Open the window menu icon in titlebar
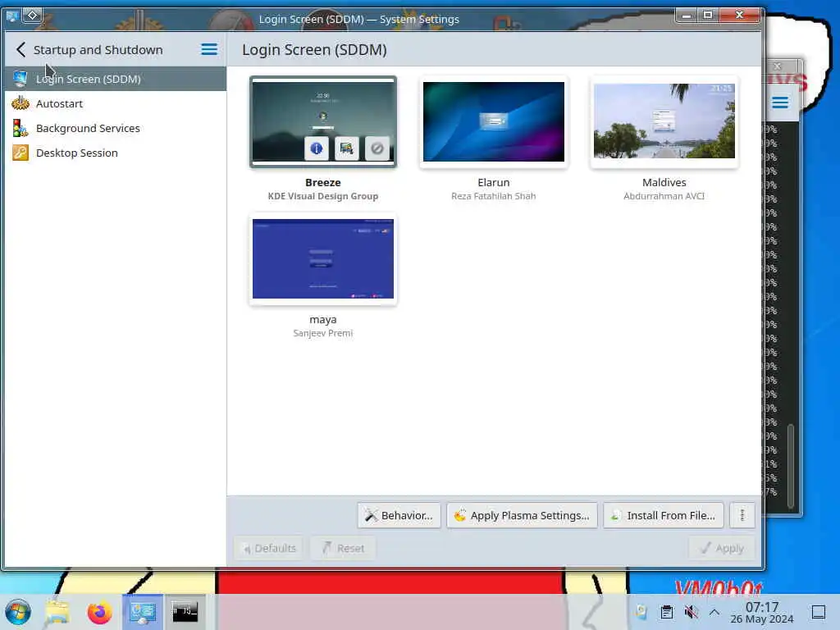840x630 pixels. [x=11, y=16]
